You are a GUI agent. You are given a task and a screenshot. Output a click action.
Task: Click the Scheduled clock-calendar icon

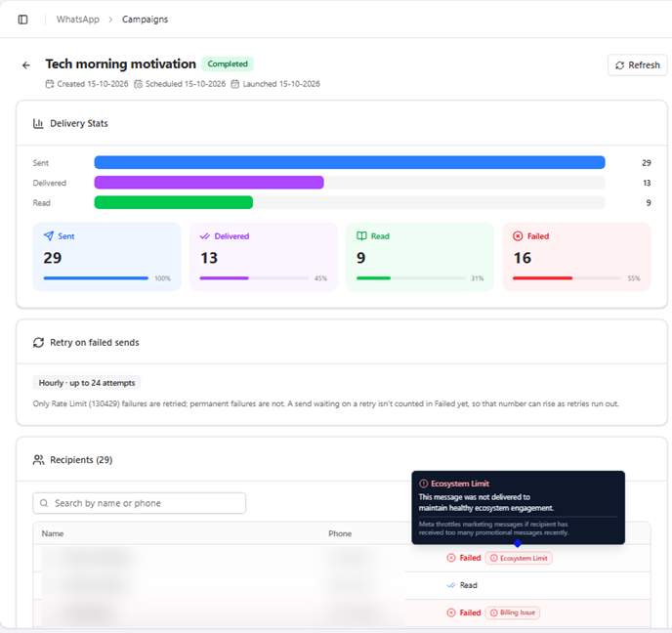click(138, 84)
